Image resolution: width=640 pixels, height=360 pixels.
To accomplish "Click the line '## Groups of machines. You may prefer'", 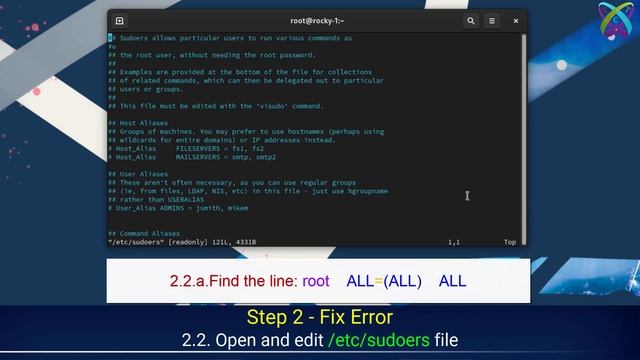I will click(x=246, y=131).
